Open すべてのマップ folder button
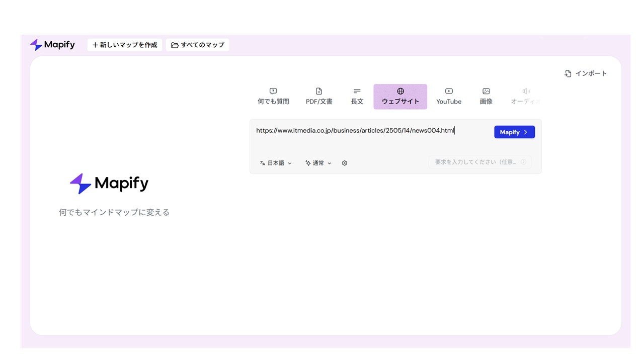The width and height of the screenshot is (644, 362). pyautogui.click(x=197, y=45)
